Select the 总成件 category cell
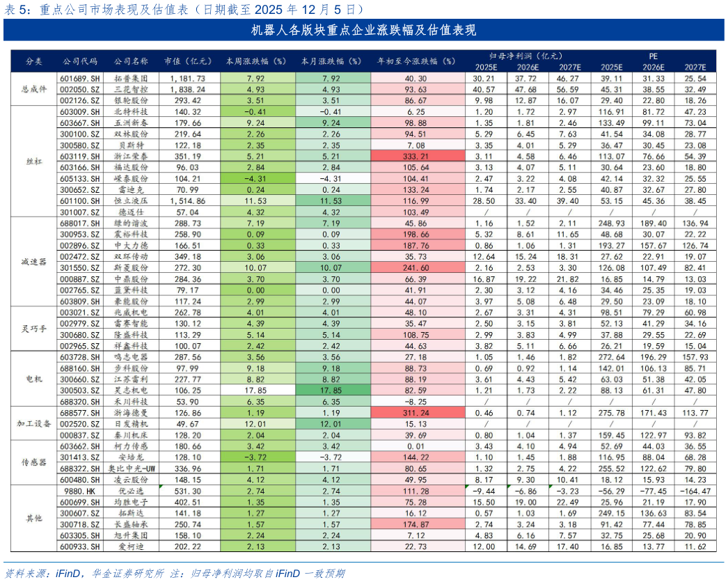This screenshot has width=728, height=582. point(33,90)
